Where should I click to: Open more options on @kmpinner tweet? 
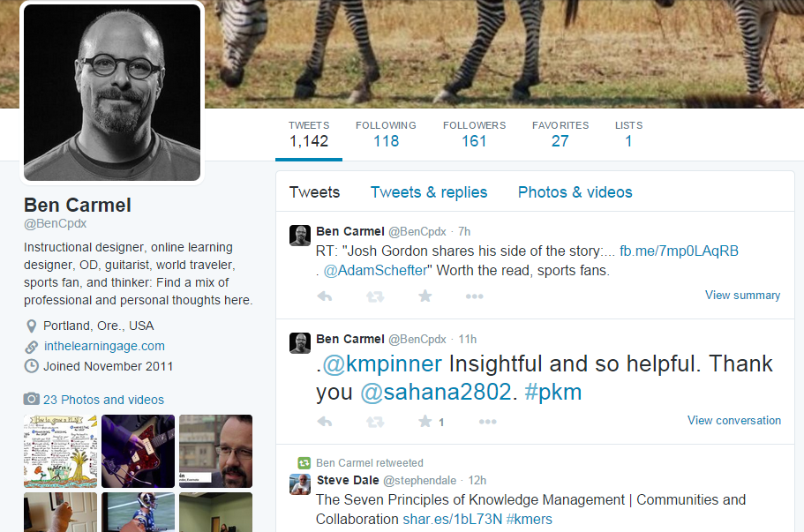(487, 422)
